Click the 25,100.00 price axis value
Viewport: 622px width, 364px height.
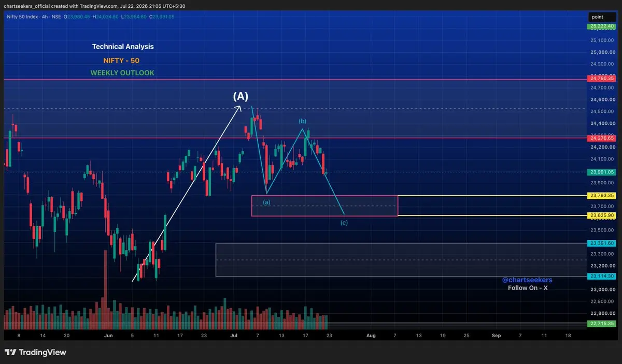coord(602,40)
